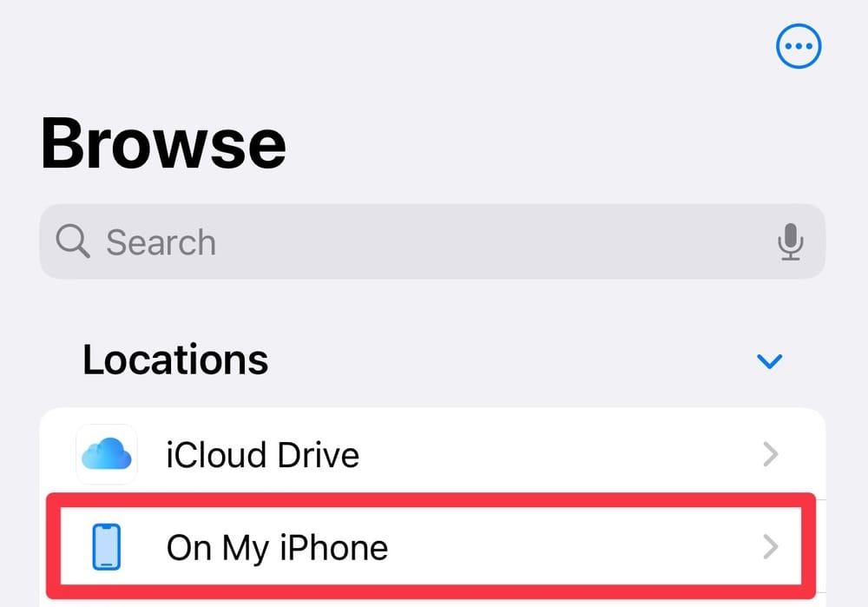The width and height of the screenshot is (868, 607).
Task: Click the "Search" placeholder text
Action: pos(161,242)
